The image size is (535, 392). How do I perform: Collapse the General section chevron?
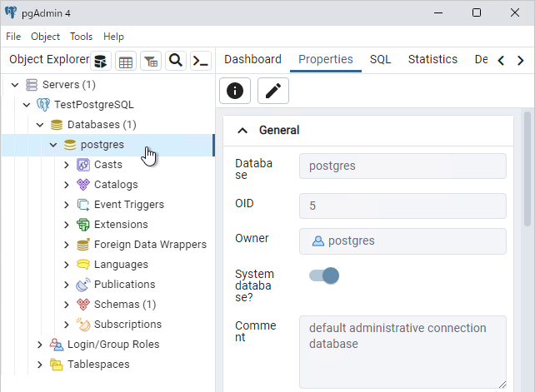(x=242, y=131)
